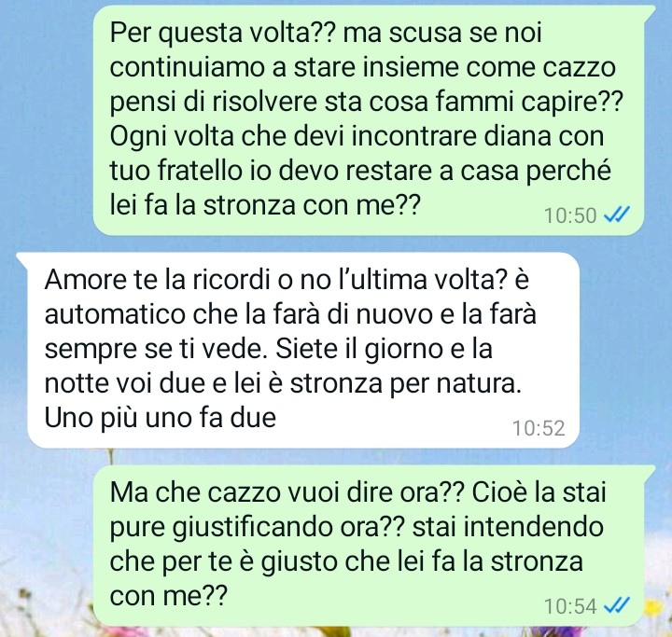Viewport: 672px width, 637px height.
Task: Select the 10:50 timestamp
Action: 570,215
